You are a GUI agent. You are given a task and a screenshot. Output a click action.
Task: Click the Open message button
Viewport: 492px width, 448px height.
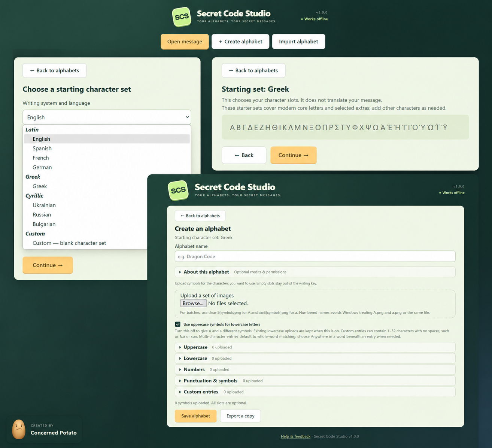185,42
